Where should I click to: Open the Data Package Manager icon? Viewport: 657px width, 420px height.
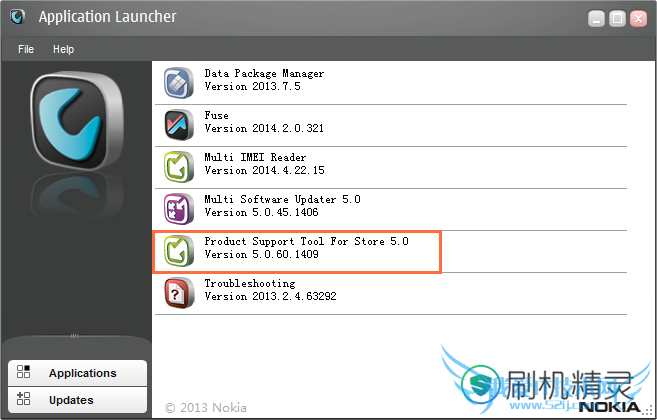[178, 83]
